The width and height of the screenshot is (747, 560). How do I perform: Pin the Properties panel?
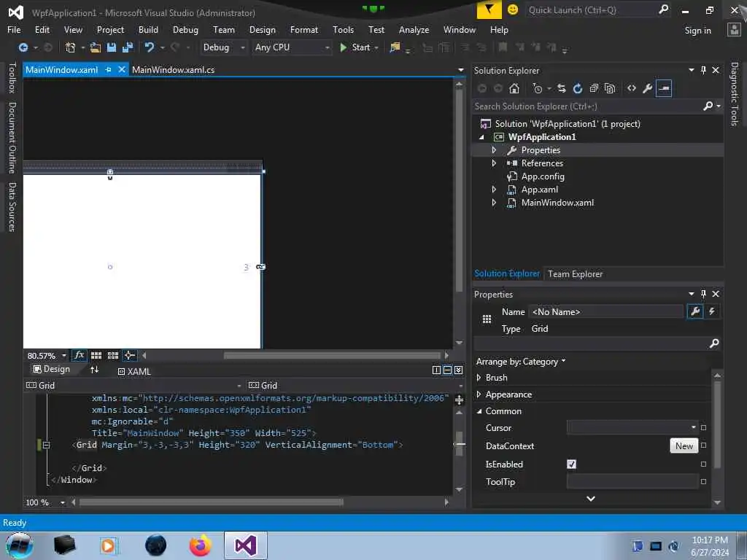[x=704, y=294]
